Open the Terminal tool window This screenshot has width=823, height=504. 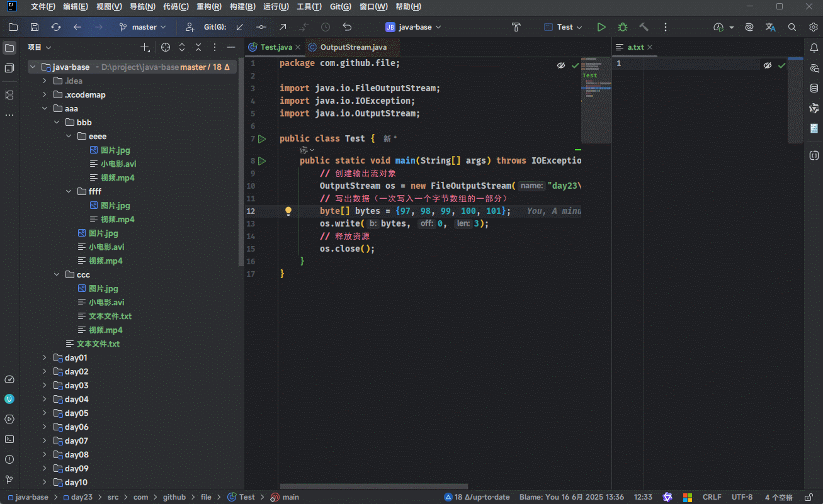(9, 439)
